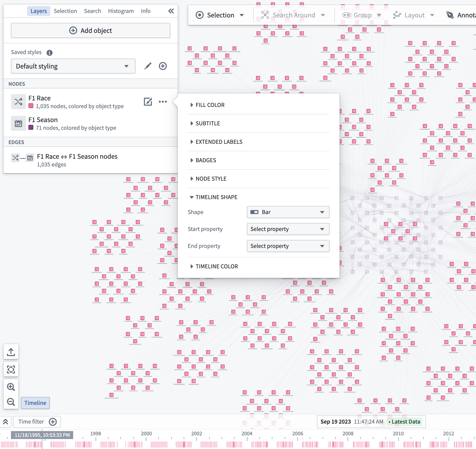Switch to the Histogram tab
The width and height of the screenshot is (476, 449).
point(121,11)
